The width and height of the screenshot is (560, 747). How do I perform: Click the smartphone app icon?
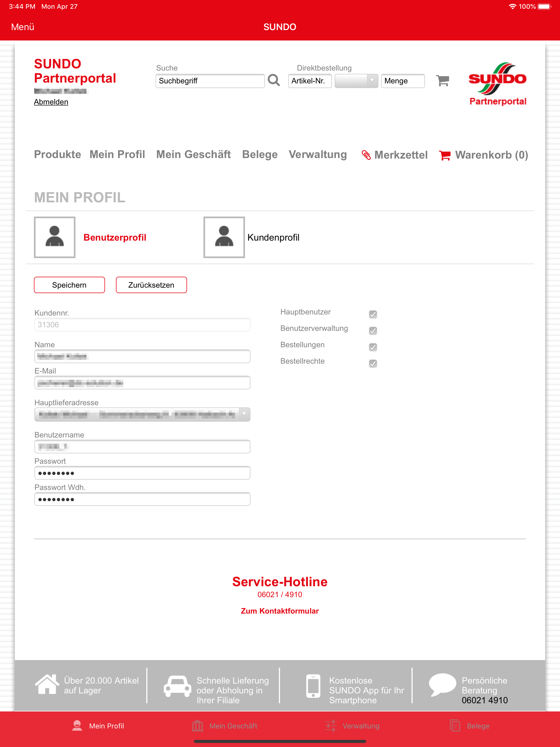tap(313, 686)
